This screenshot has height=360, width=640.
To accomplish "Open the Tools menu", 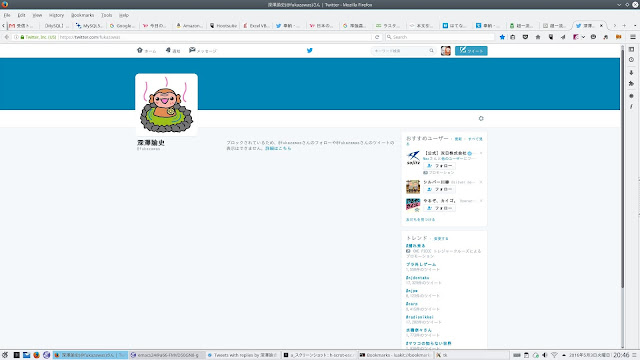I will (x=107, y=15).
